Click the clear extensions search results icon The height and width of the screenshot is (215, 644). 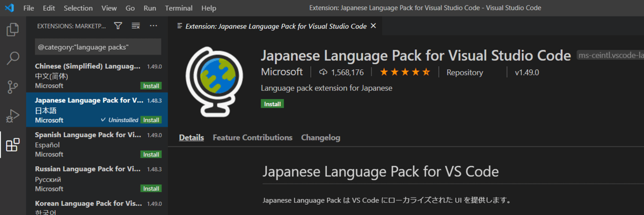(x=136, y=26)
